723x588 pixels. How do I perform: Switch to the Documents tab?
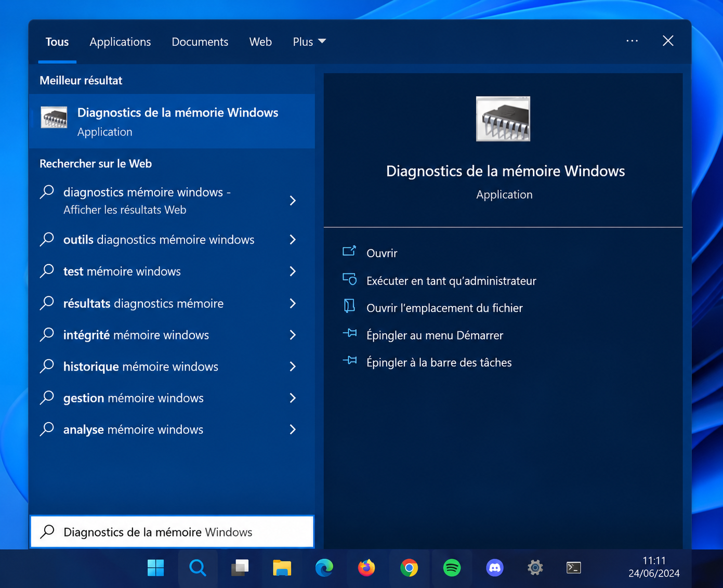(200, 42)
